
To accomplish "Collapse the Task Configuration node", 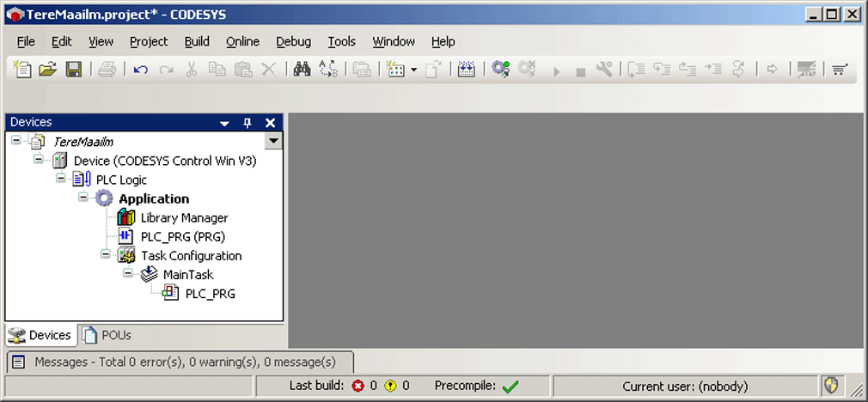I will (105, 253).
